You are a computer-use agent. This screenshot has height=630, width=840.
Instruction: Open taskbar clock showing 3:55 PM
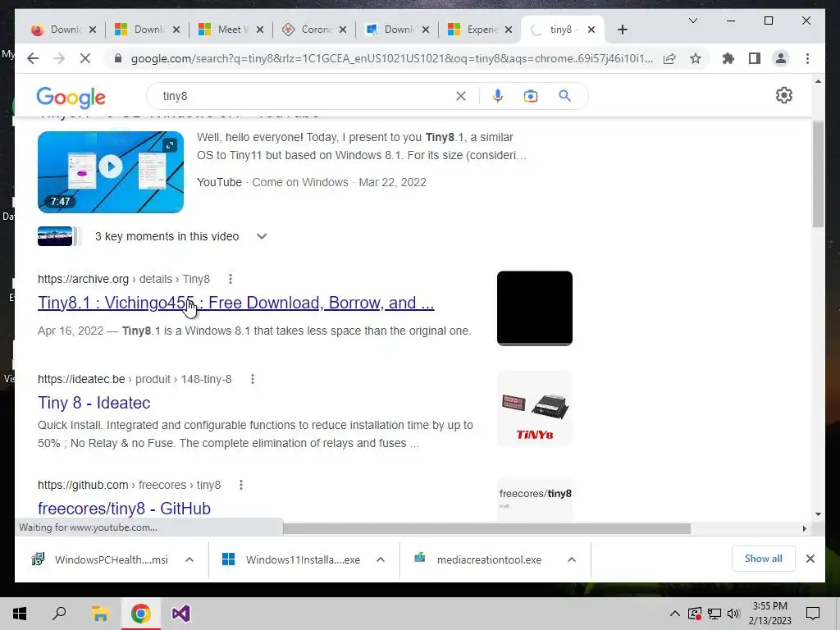tap(769, 614)
